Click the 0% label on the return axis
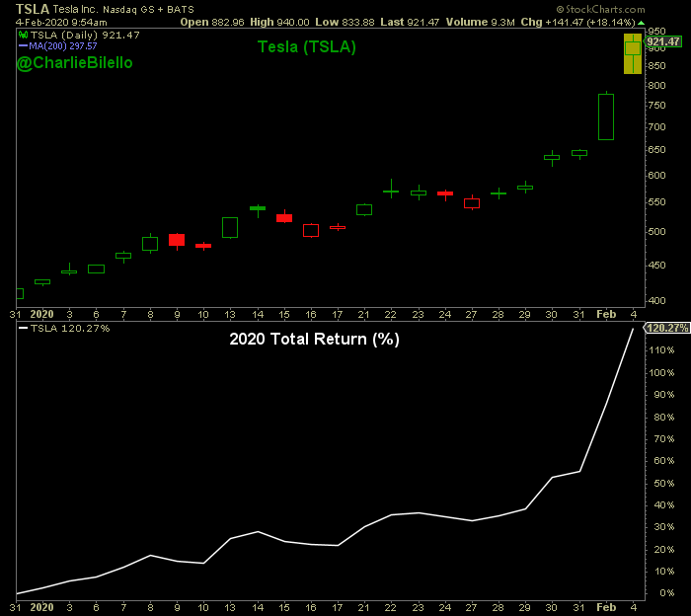691x616 pixels. point(666,593)
